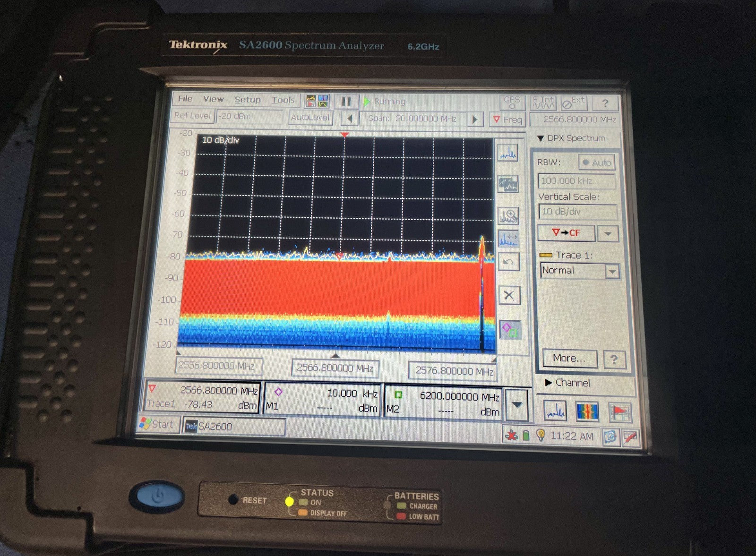756x556 pixels.
Task: Click the Freq marker button
Action: 508,120
